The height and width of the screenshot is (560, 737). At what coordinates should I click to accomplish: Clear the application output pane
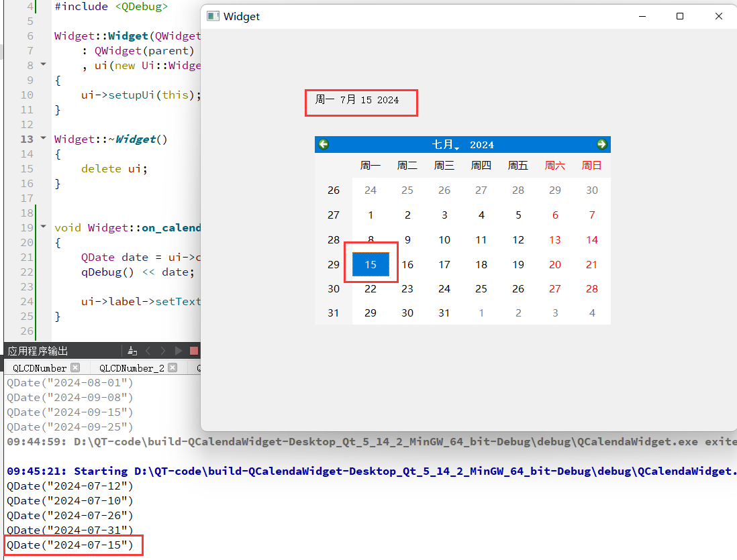(x=132, y=351)
